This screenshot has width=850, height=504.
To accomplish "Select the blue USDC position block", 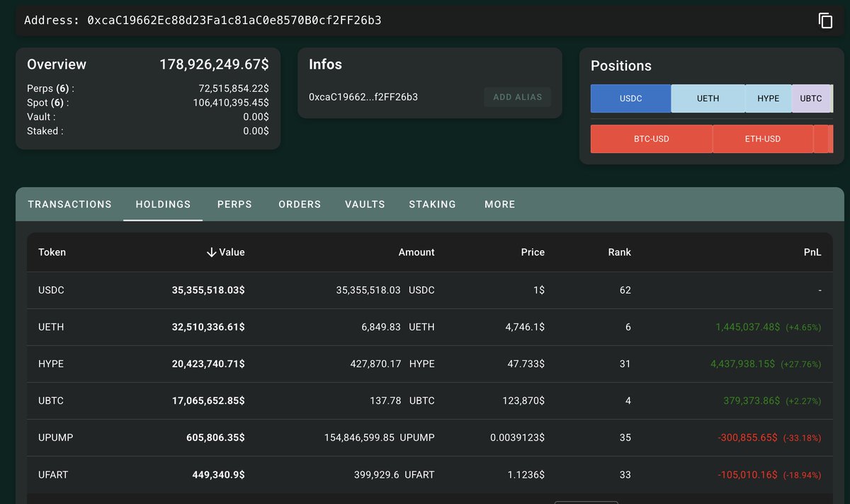I will [630, 98].
